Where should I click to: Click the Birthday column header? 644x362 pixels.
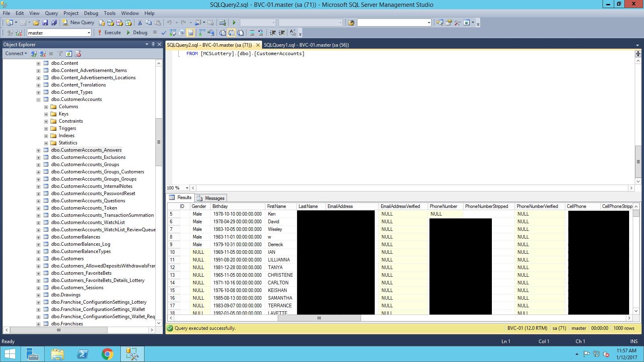[238, 206]
